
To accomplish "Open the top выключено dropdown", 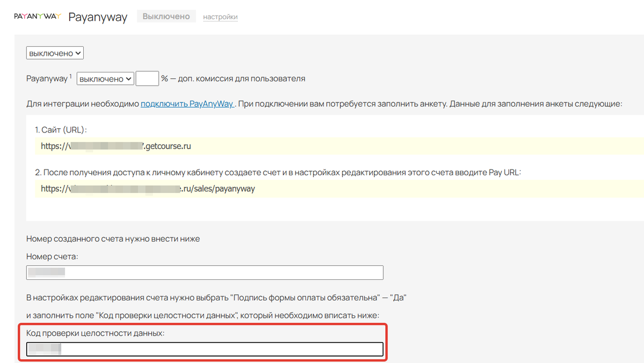I will (x=55, y=53).
